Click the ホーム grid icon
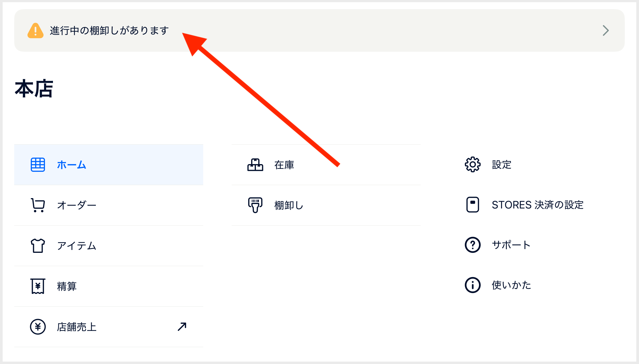The width and height of the screenshot is (639, 364). pos(38,165)
